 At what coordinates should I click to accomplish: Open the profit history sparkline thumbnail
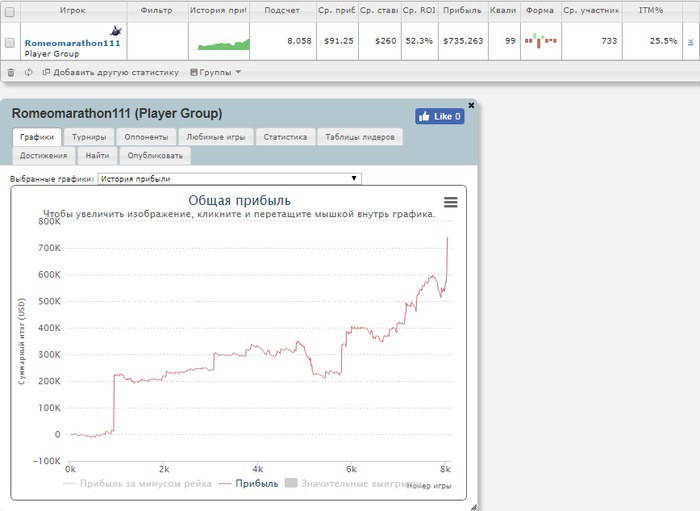click(223, 44)
